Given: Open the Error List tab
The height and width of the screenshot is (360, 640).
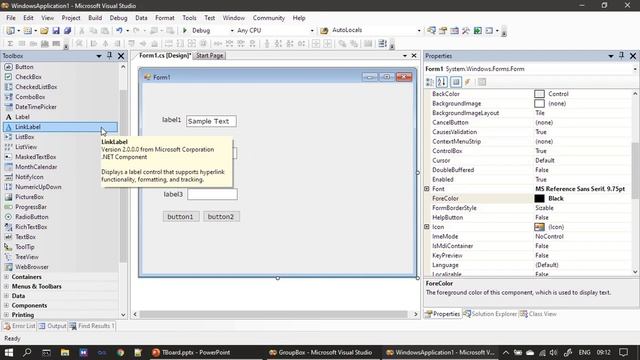Looking at the screenshot, I should 20,326.
